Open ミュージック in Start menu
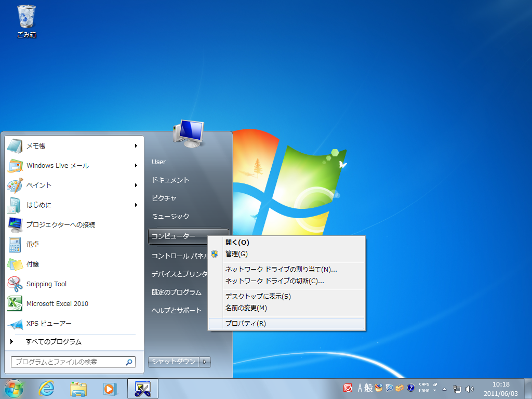Image resolution: width=532 pixels, height=399 pixels. click(170, 217)
